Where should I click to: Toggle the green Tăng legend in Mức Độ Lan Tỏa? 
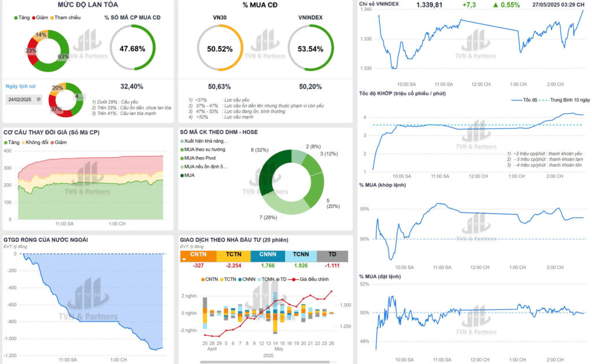click(x=22, y=17)
